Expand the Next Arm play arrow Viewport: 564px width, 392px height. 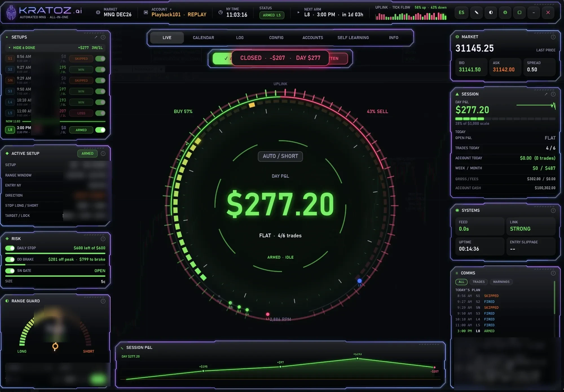tap(298, 12)
